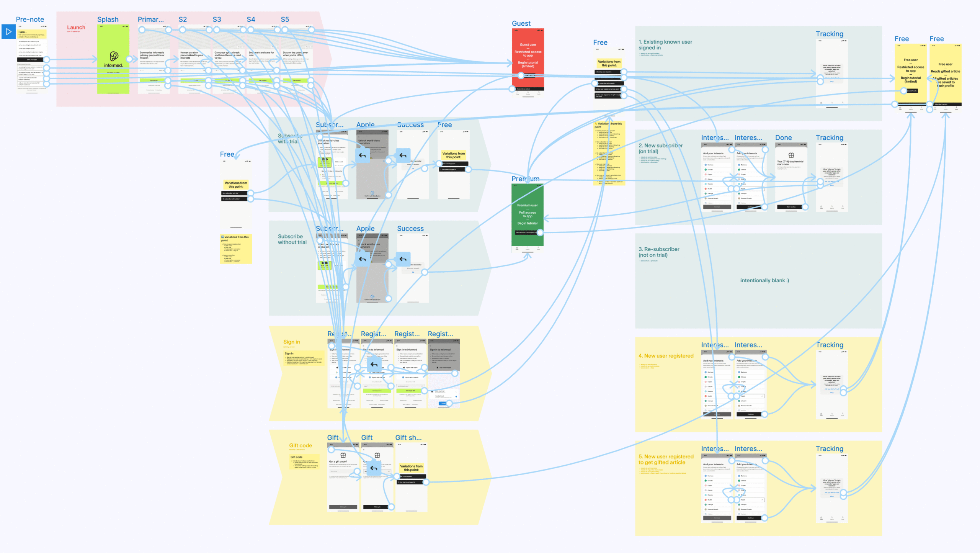The height and width of the screenshot is (553, 980).
Task: Click the prototype start play icon
Action: [8, 32]
